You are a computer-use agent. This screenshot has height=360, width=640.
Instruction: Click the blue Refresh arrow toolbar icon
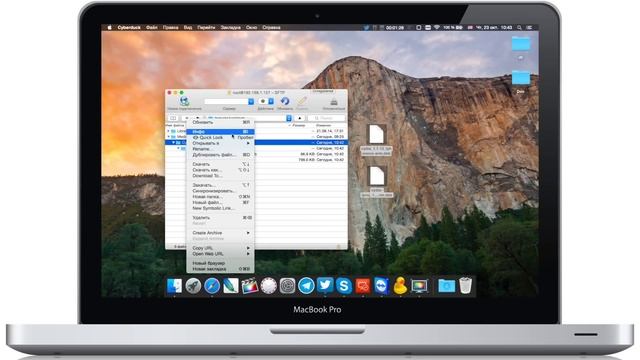coord(285,101)
